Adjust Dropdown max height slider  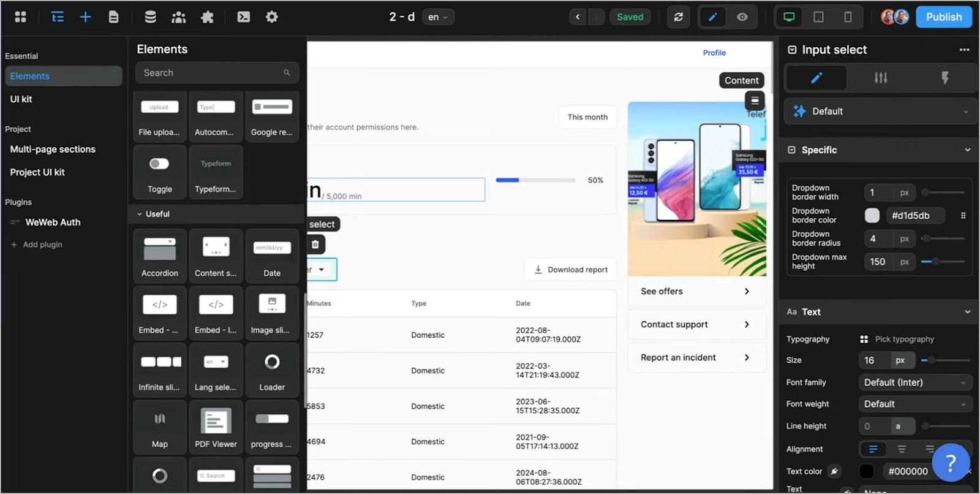pyautogui.click(x=935, y=262)
